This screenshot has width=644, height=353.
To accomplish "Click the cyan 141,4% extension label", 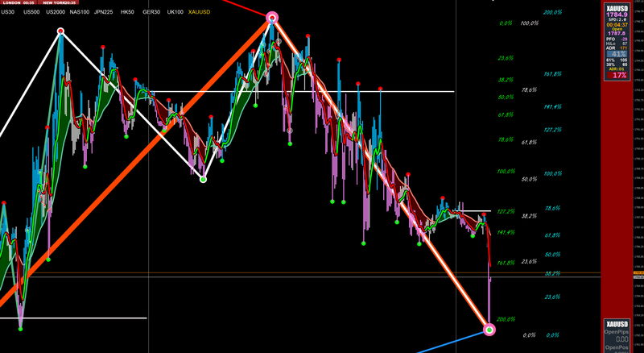I will point(552,106).
